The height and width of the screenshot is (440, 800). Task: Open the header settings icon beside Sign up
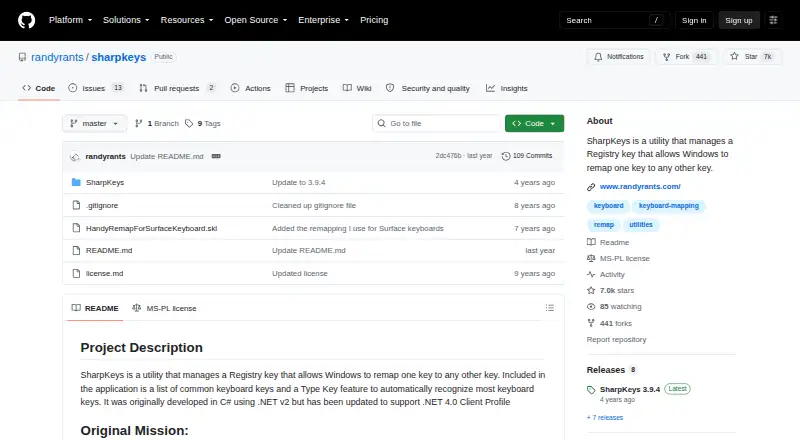coord(773,20)
